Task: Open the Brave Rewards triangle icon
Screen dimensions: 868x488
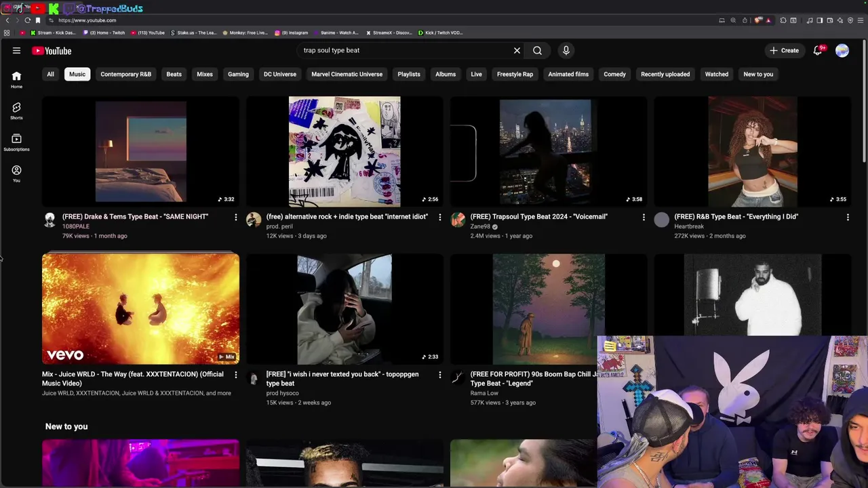Action: point(768,20)
